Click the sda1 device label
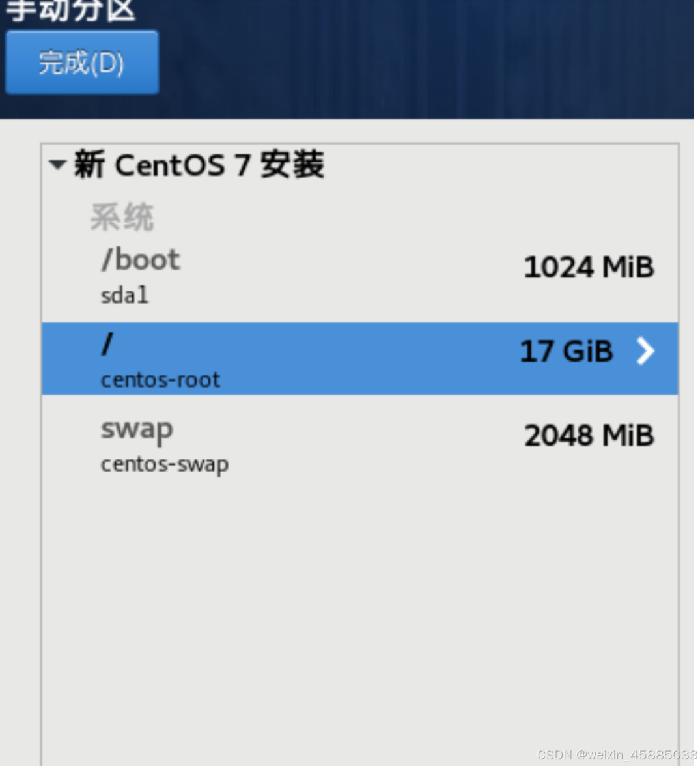 coord(124,296)
